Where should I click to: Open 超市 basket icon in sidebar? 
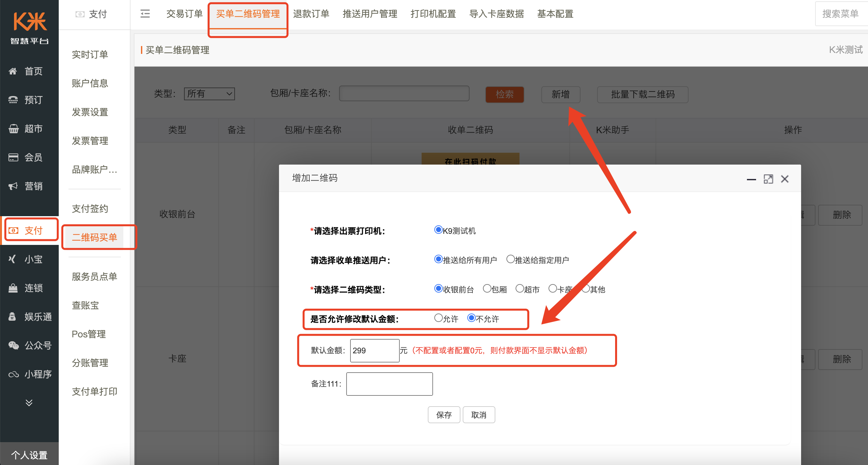pyautogui.click(x=13, y=128)
